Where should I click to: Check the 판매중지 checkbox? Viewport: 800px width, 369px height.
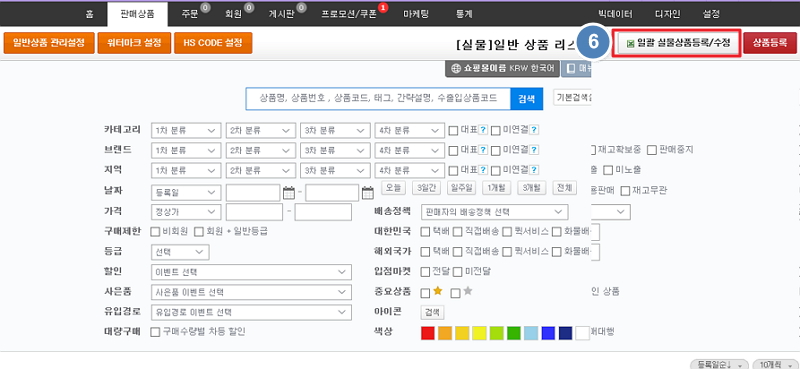point(652,150)
